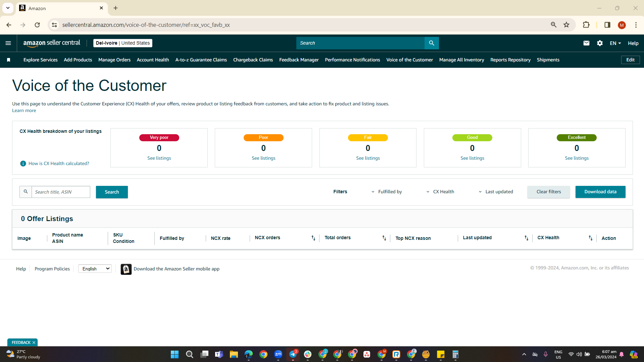The width and height of the screenshot is (644, 362).
Task: View site information icon in address bar
Action: 54,25
